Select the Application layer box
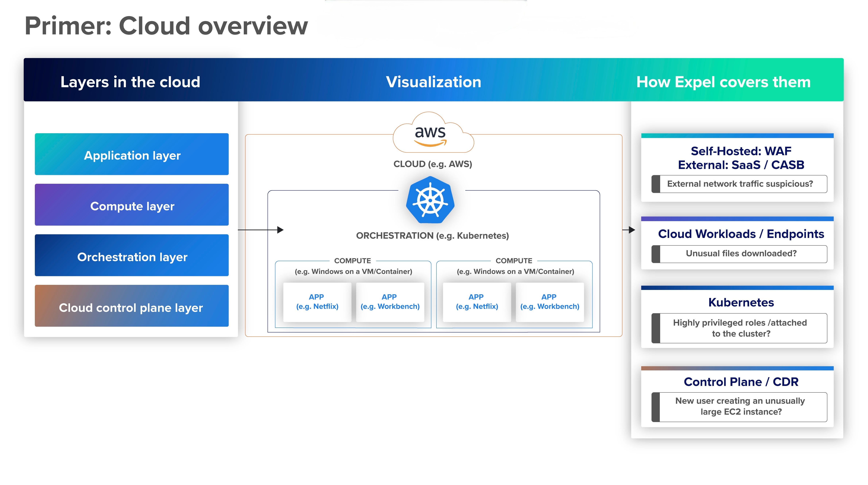 click(132, 155)
